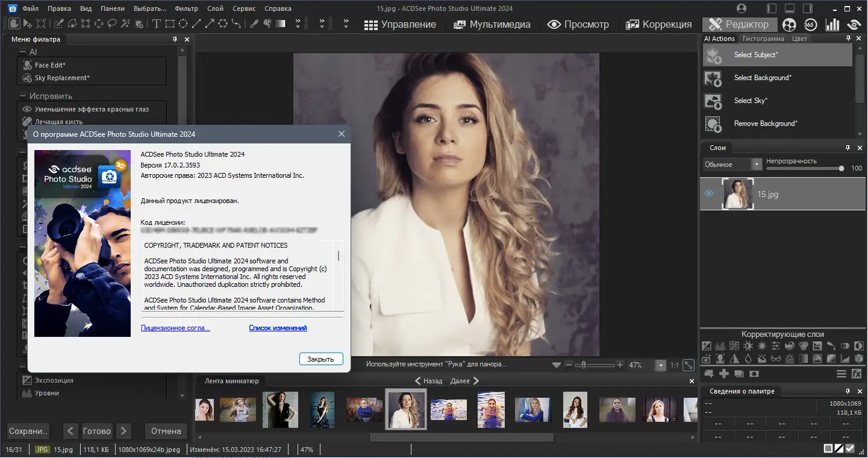Pick the Lasso selection tool
This screenshot has width=868, height=458.
pos(111,24)
